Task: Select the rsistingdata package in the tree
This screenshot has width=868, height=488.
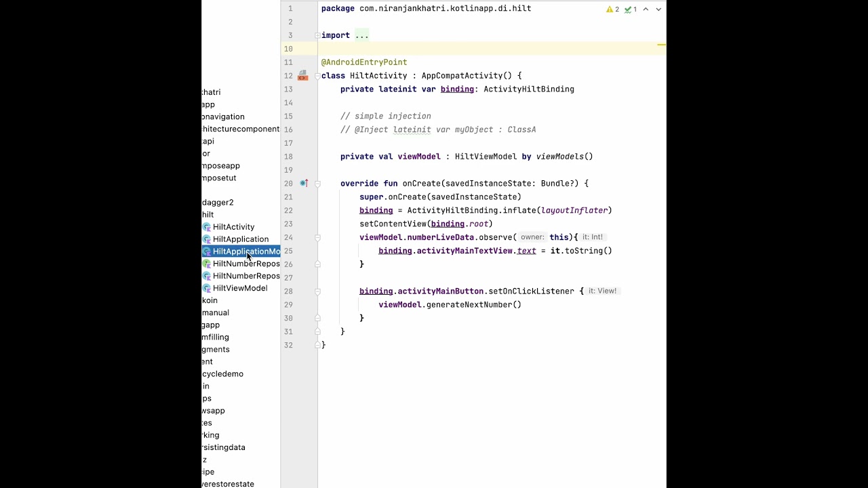Action: [x=224, y=447]
